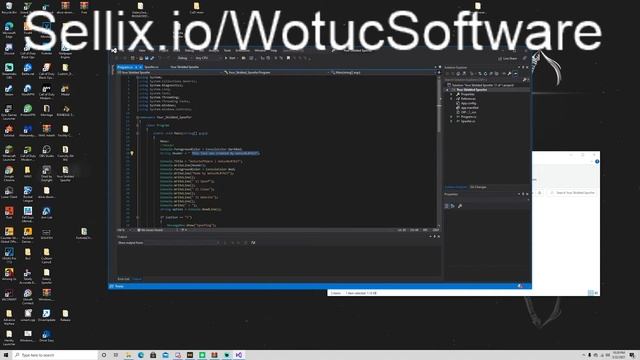Open Microsoft Store from the taskbar
Screen dimensions: 640x360
[x=153, y=355]
